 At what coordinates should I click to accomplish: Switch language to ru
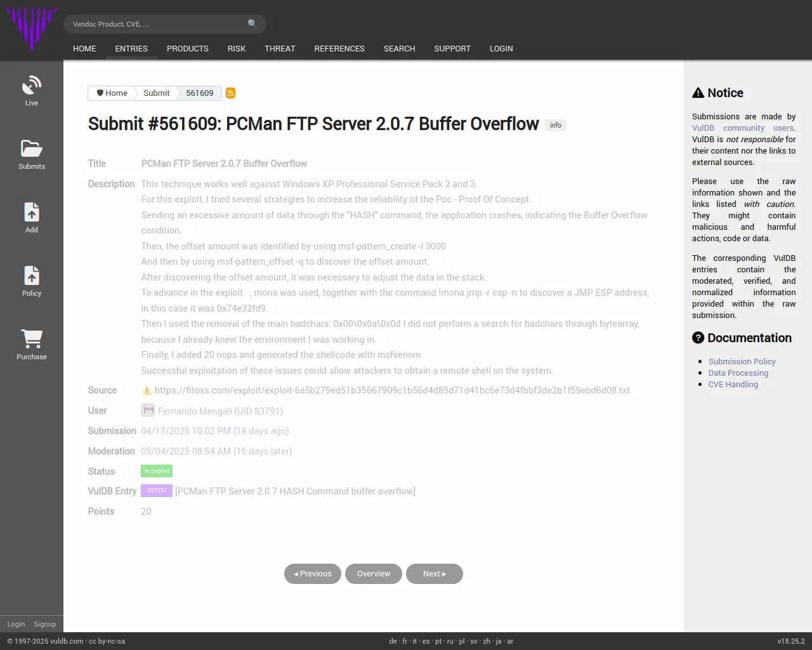pyautogui.click(x=450, y=641)
